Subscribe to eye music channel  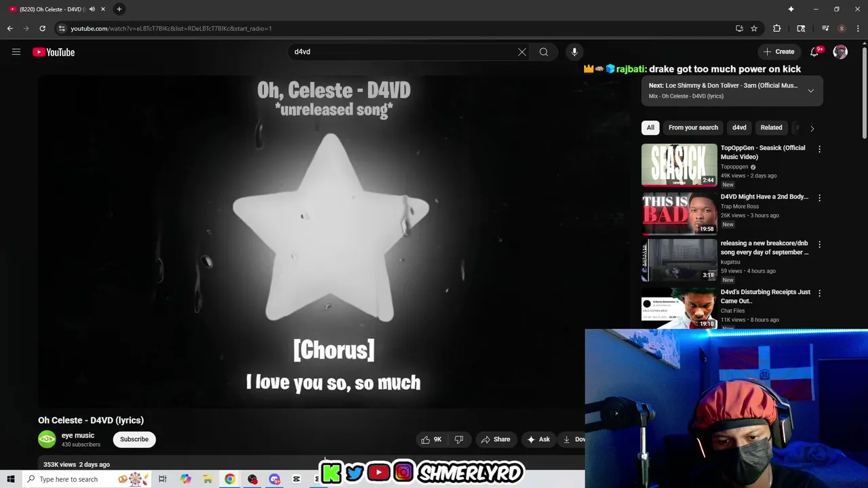coord(134,439)
